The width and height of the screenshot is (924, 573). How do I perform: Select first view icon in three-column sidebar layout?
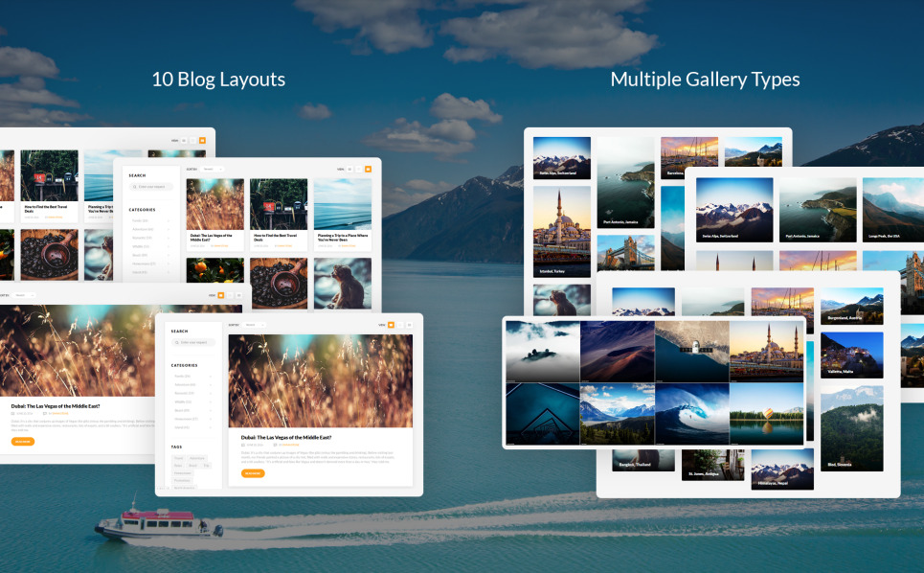click(x=349, y=169)
